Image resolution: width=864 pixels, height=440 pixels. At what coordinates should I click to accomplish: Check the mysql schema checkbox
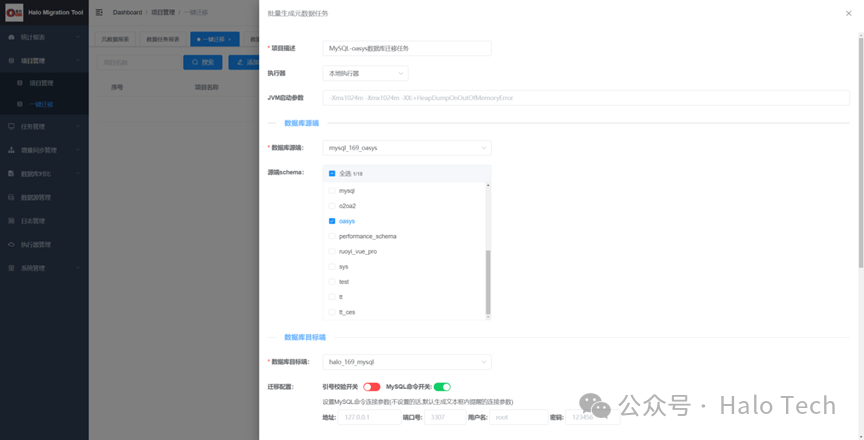[x=332, y=191]
